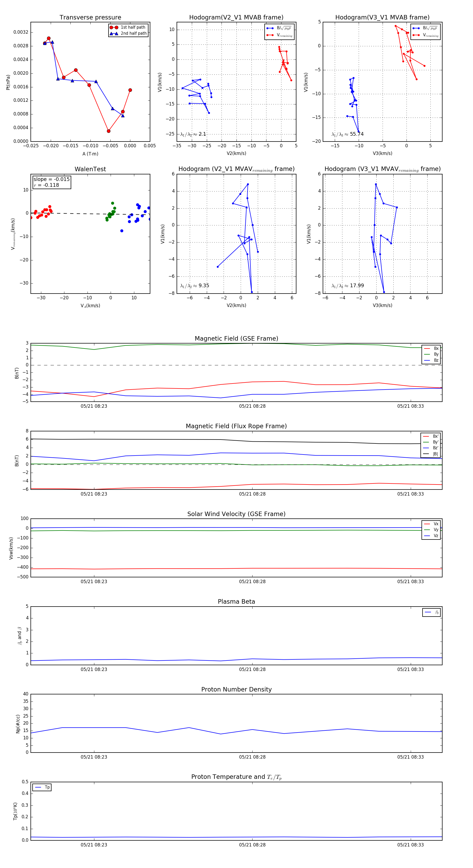Select the "Bz" legend entry in GSE plot
Screen dimensions: 473x868
[x=431, y=360]
